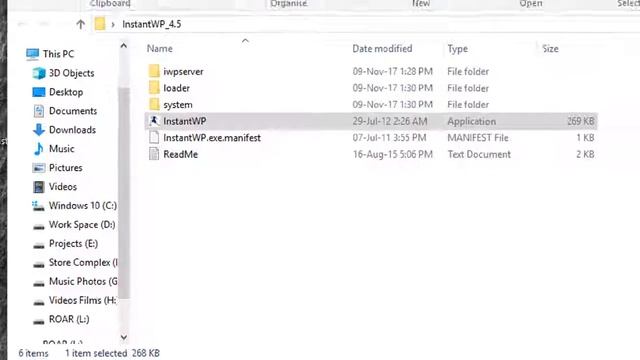Select the iwpserver folder icon
Viewport: 640px width, 360px height.
154,71
